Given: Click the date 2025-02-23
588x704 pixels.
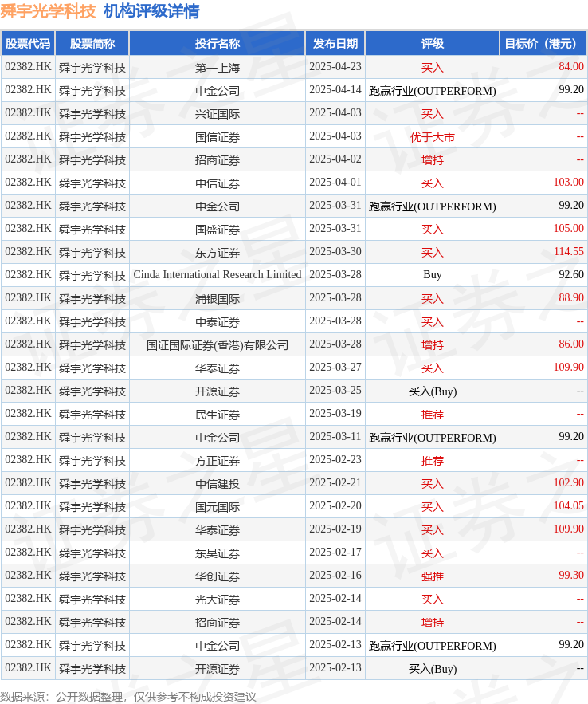Looking at the screenshot, I should coord(335,460).
